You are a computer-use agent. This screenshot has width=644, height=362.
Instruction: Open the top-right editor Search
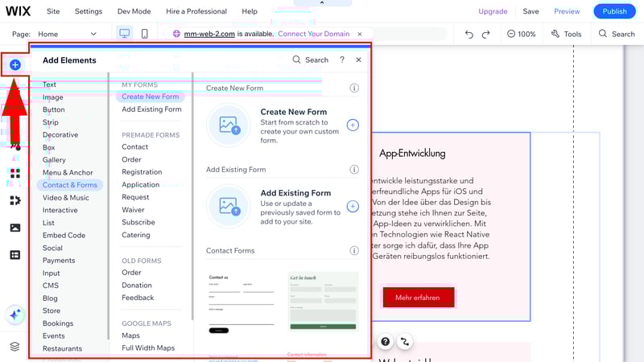[617, 34]
